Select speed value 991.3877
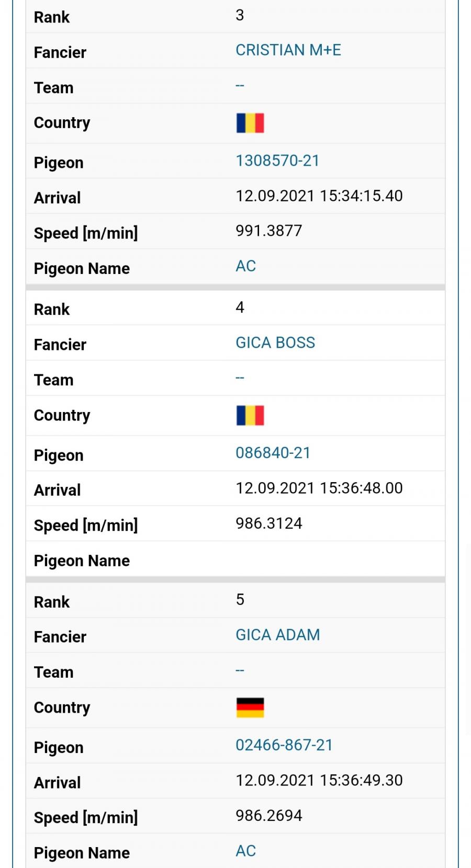 coord(269,231)
